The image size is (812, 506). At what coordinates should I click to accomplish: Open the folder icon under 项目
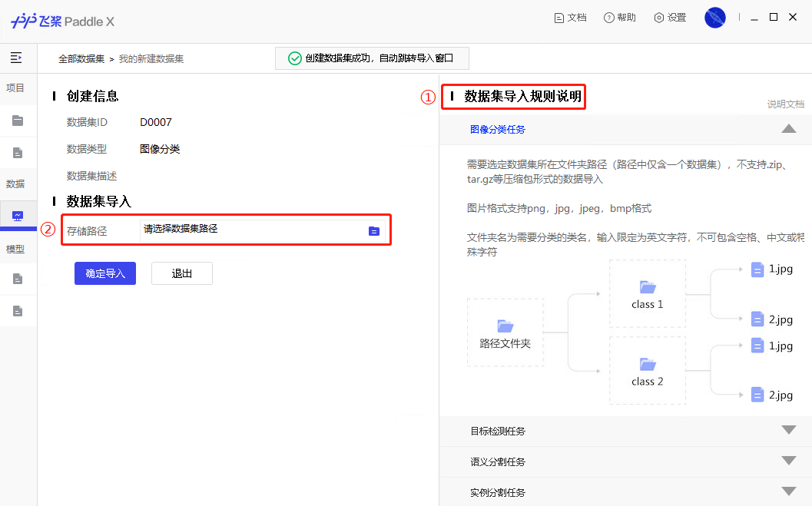(18, 121)
